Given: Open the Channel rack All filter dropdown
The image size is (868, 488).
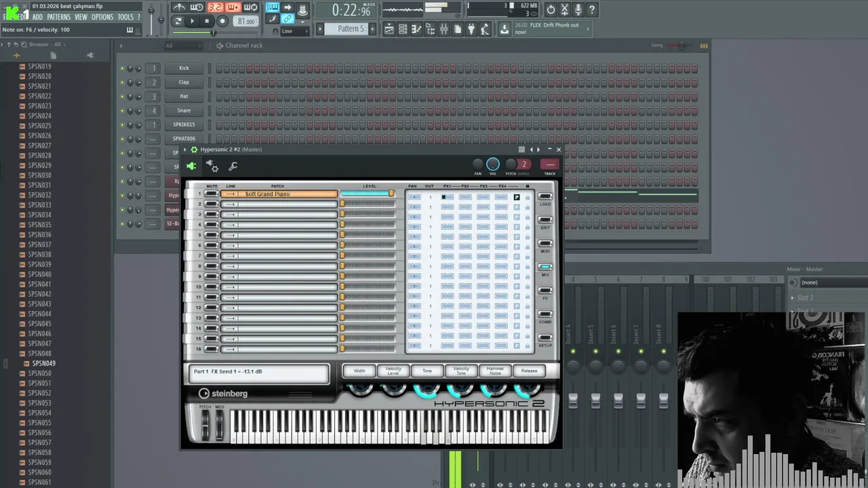Looking at the screenshot, I should 182,45.
